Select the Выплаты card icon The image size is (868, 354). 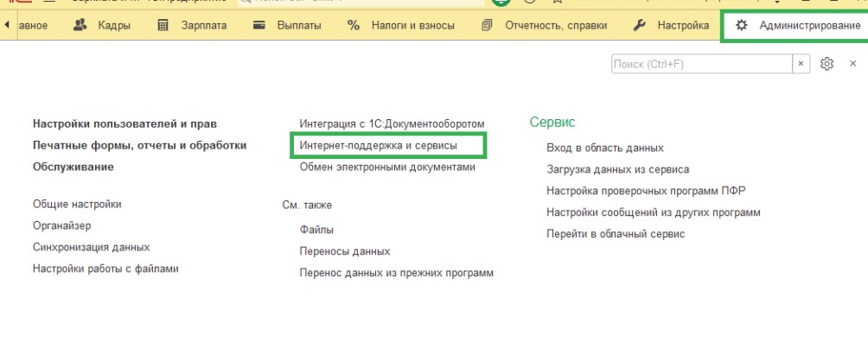(x=258, y=25)
